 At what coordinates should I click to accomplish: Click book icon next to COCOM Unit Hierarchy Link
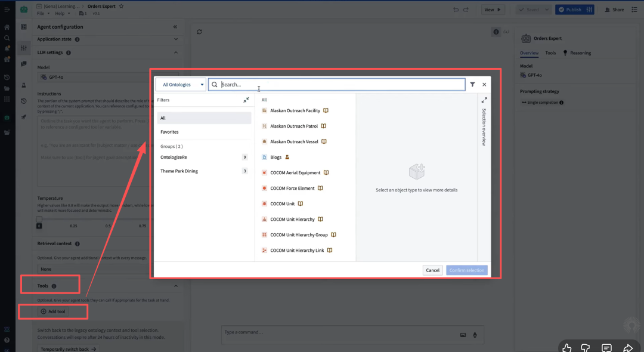pyautogui.click(x=329, y=251)
